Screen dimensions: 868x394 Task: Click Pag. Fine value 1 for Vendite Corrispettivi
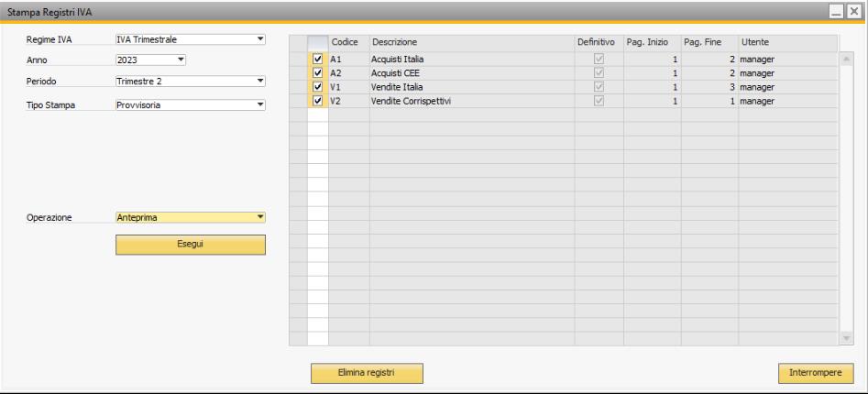tap(709, 102)
